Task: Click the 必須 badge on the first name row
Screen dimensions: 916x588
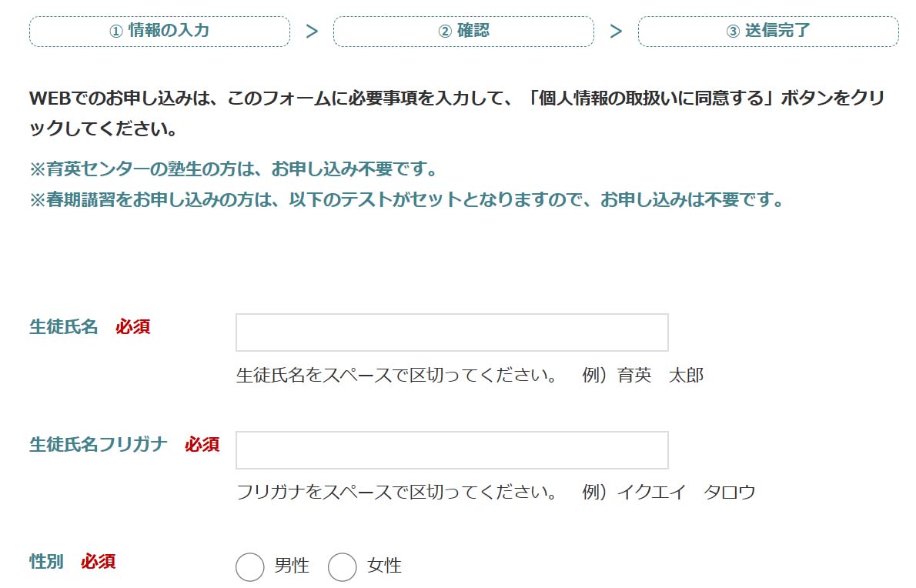Action: tap(133, 326)
